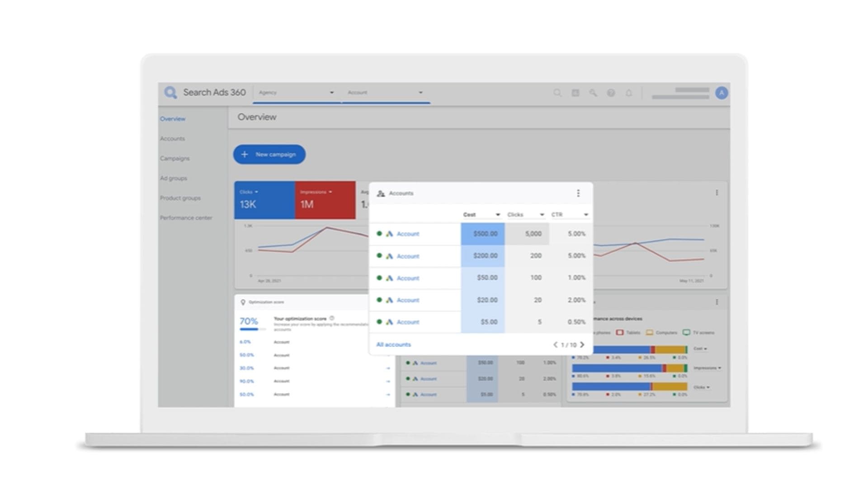868x488 pixels.
Task: Click the user avatar labeled A
Action: (722, 93)
